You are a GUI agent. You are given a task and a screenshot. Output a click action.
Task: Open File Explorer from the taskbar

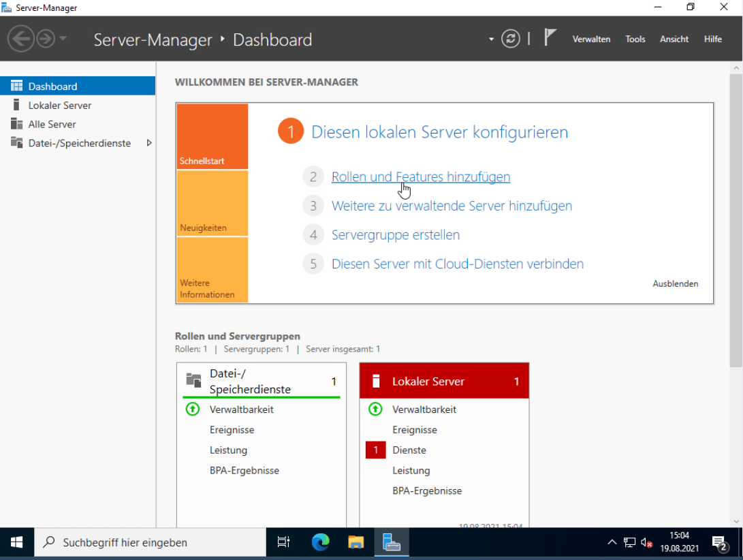[x=356, y=542]
